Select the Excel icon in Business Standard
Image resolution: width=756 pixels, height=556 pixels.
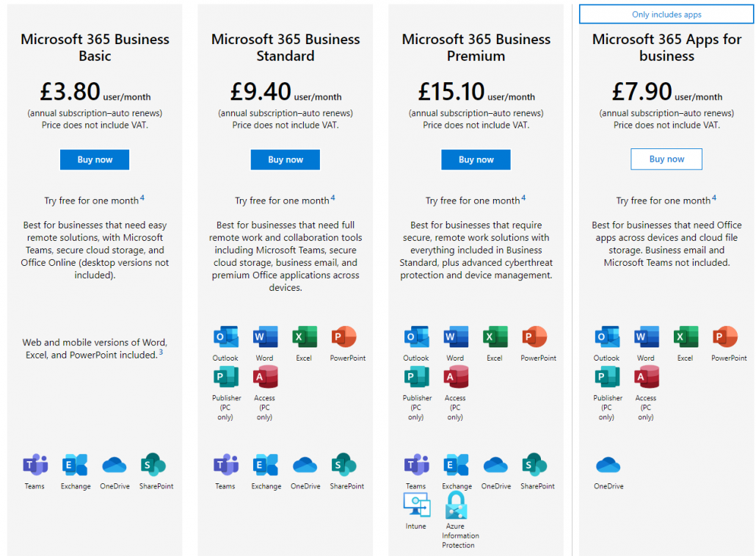304,337
